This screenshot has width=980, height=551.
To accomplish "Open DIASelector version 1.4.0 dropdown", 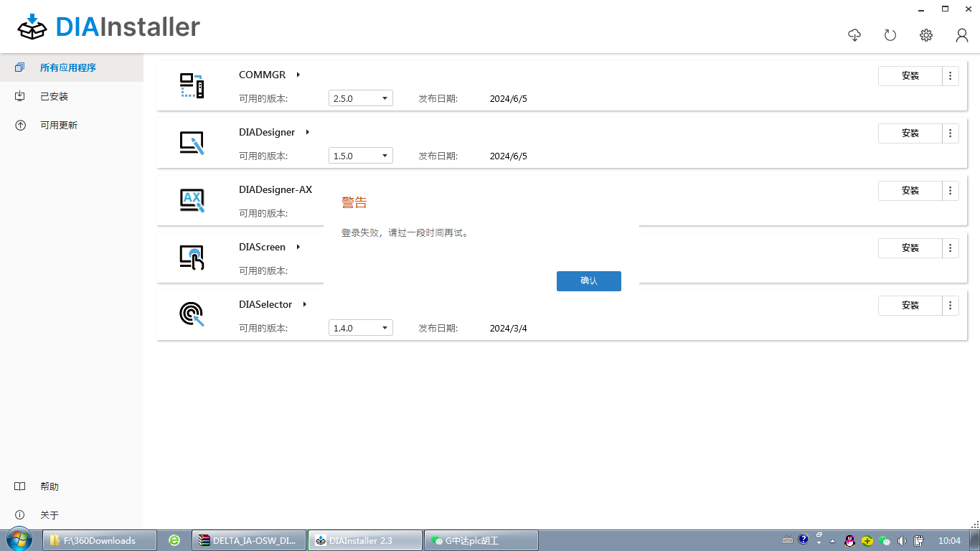I will tap(360, 328).
